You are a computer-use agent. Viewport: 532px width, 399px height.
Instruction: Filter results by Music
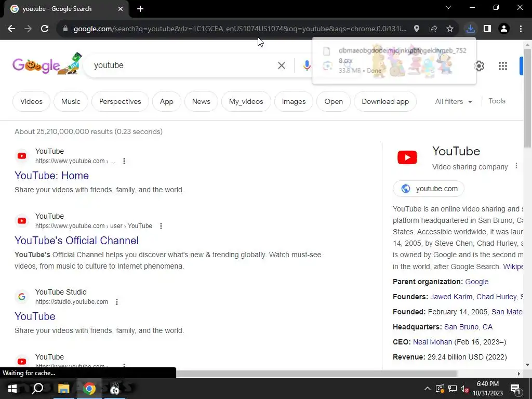click(x=71, y=101)
